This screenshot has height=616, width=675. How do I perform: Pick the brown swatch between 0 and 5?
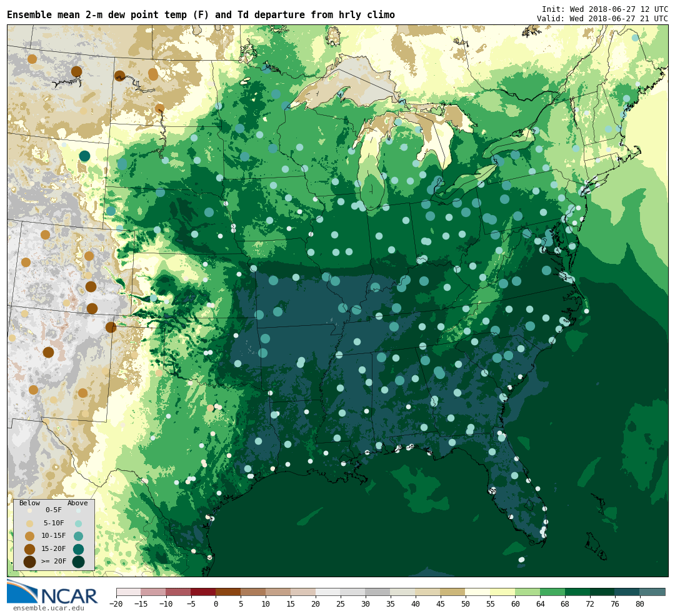(x=229, y=592)
